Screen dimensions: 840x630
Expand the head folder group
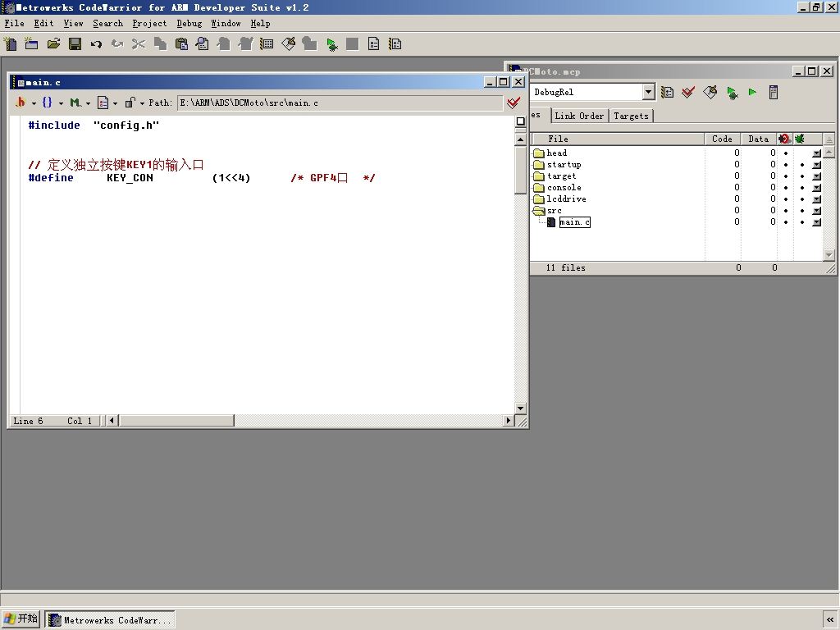[x=539, y=153]
